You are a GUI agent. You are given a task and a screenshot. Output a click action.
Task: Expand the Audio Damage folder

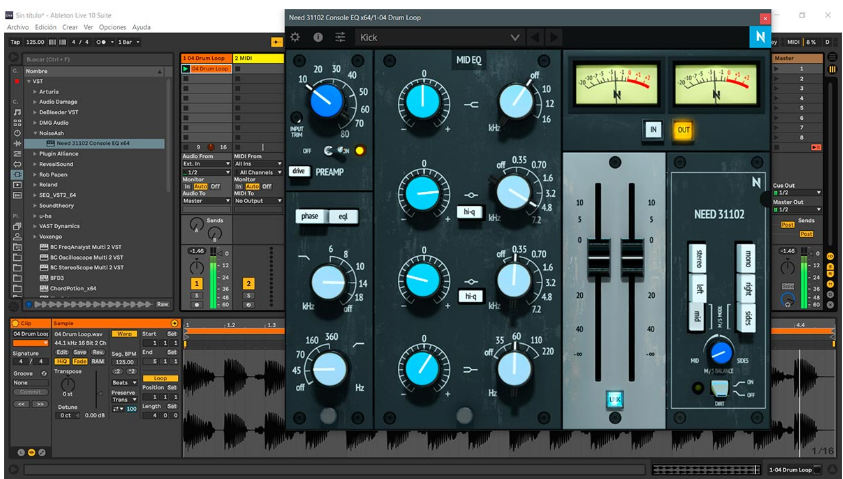[35, 102]
